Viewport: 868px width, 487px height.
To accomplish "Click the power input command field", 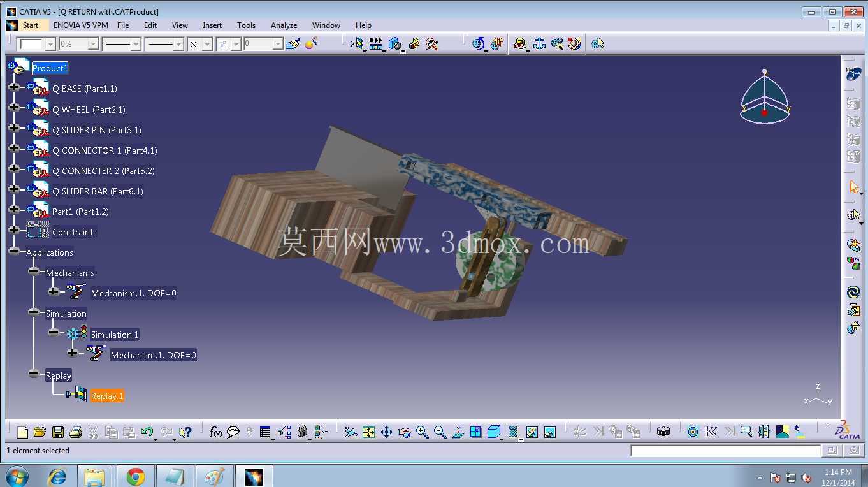I will pyautogui.click(x=725, y=451).
